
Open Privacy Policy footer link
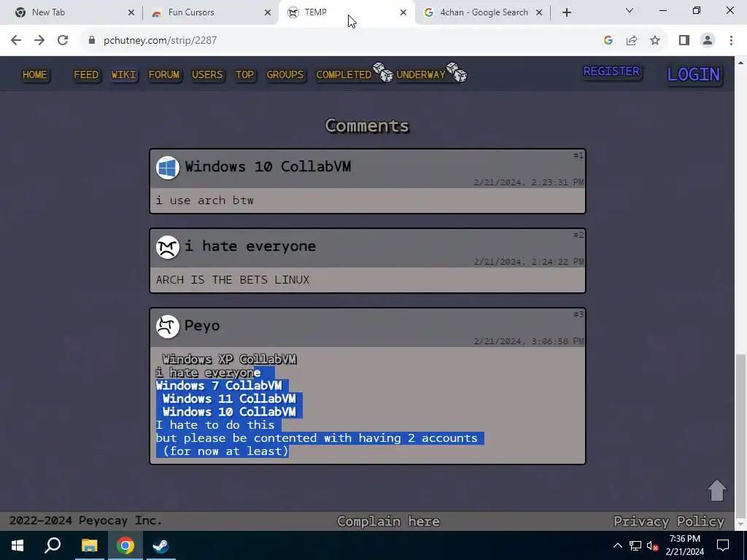[669, 521]
